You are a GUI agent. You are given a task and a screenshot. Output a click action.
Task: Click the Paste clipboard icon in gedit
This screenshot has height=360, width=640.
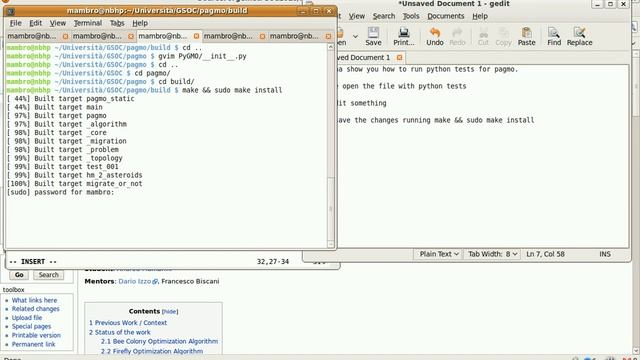527,36
